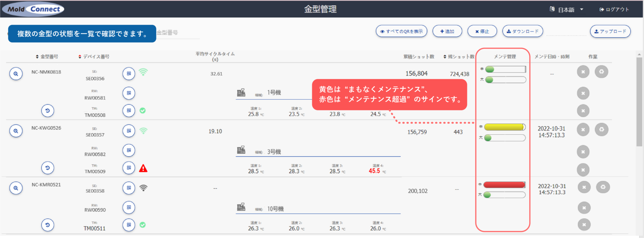Click the red warning triangle for TM00509
The image size is (644, 238).
[x=143, y=168]
